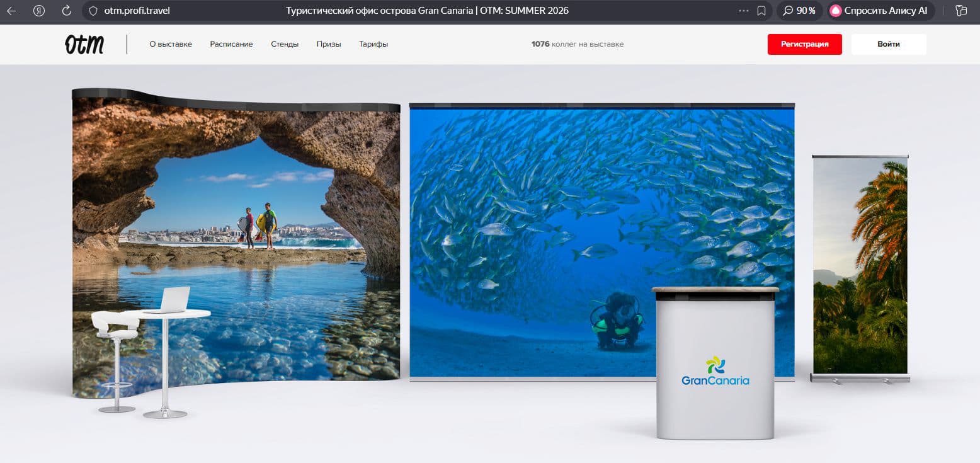
Task: Click the site protection shield icon
Action: pos(93,11)
